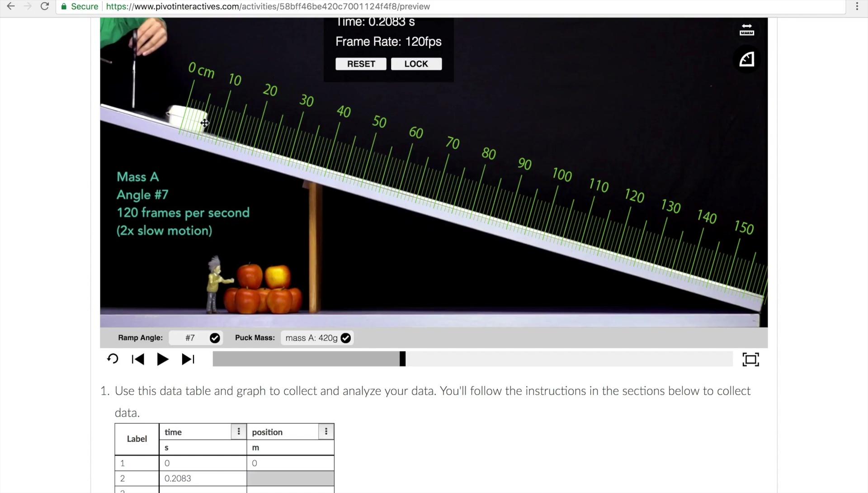The width and height of the screenshot is (868, 493).
Task: Click the Secure padlock indicator
Action: coord(63,6)
